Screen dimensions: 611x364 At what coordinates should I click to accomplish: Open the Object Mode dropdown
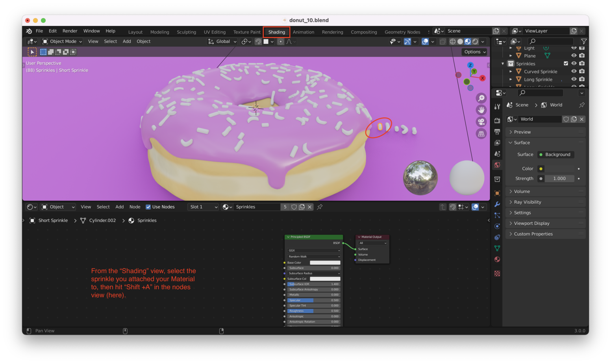click(x=61, y=41)
